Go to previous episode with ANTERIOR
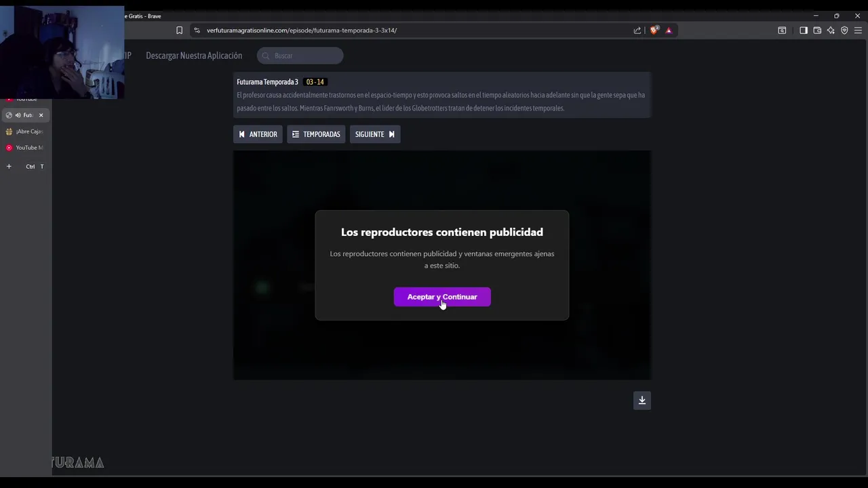Screen dimensions: 868x488 pyautogui.click(x=258, y=134)
